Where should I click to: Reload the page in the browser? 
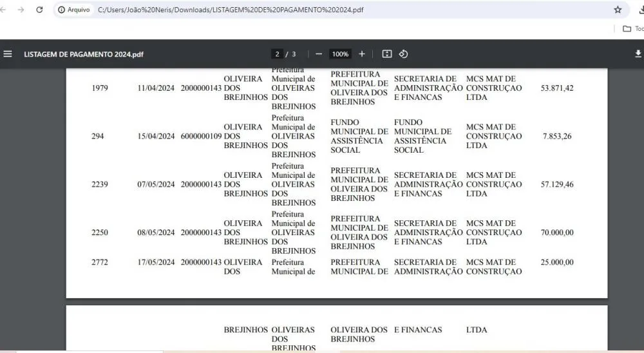(x=39, y=10)
